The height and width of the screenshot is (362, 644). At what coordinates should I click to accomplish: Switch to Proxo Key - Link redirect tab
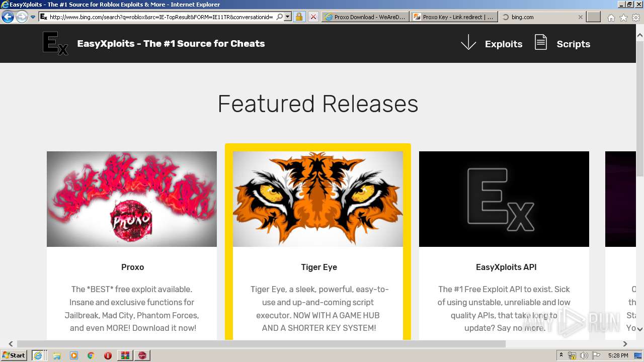pyautogui.click(x=453, y=17)
